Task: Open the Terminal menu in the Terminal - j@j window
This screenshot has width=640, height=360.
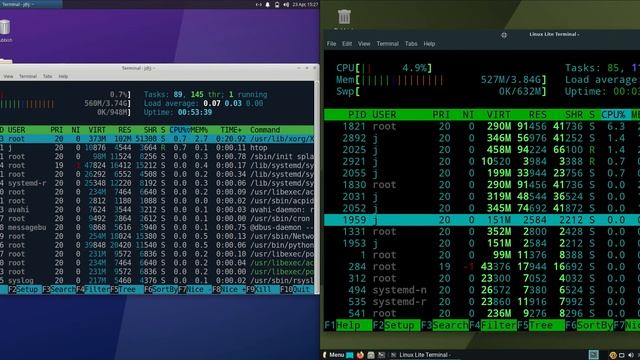Action: click(x=28, y=76)
